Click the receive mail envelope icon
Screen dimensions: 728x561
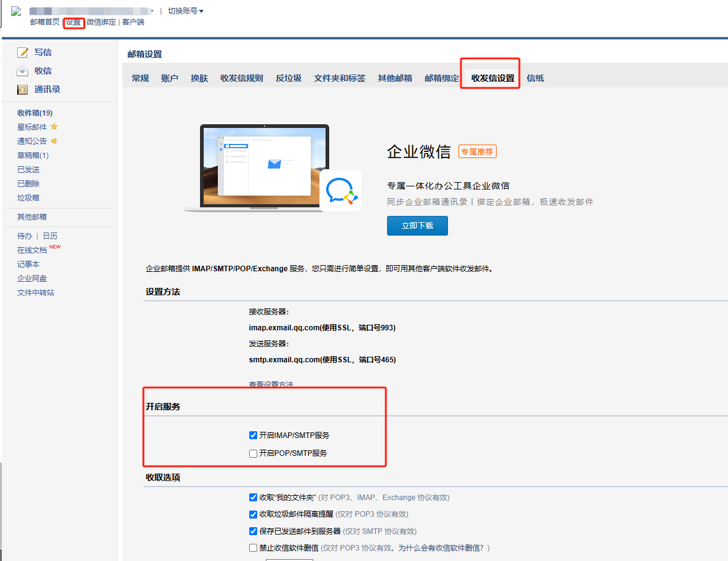pos(22,71)
